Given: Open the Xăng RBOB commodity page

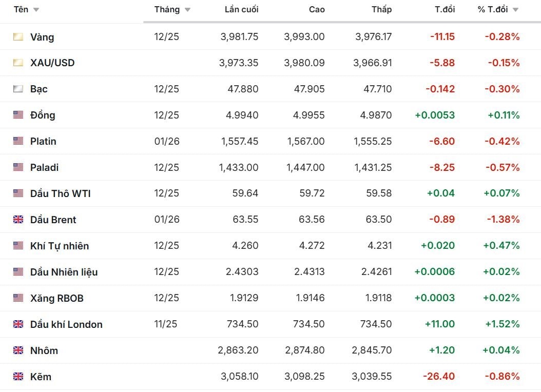Looking at the screenshot, I should click(x=57, y=298).
